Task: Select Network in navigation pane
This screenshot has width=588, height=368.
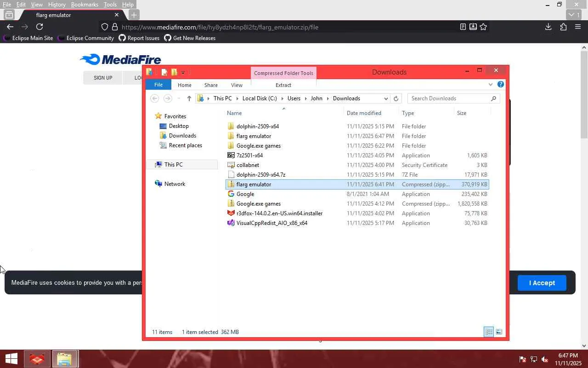Action: coord(175,184)
